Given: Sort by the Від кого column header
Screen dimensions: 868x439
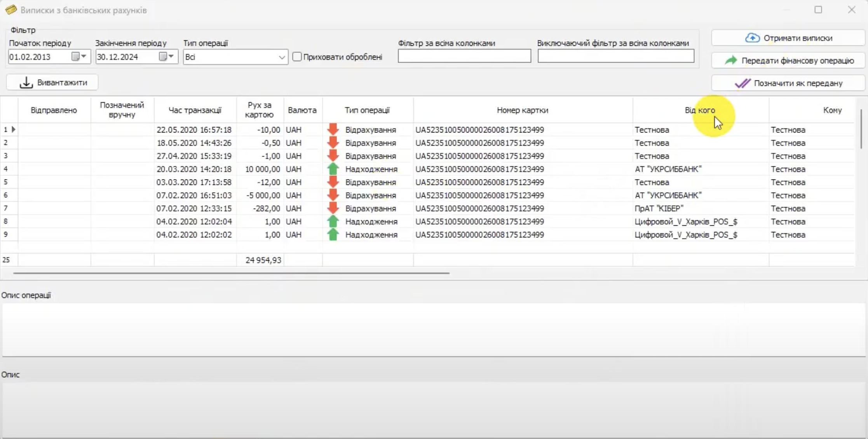Looking at the screenshot, I should click(x=699, y=110).
